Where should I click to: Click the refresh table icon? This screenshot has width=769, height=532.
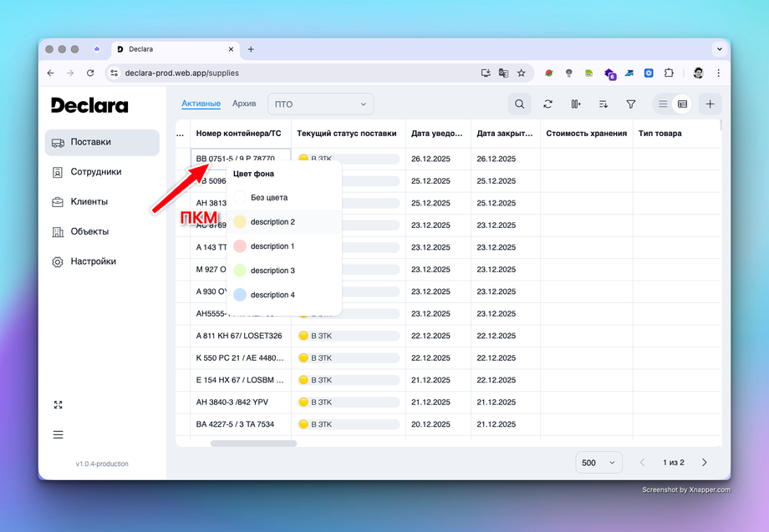(x=547, y=104)
